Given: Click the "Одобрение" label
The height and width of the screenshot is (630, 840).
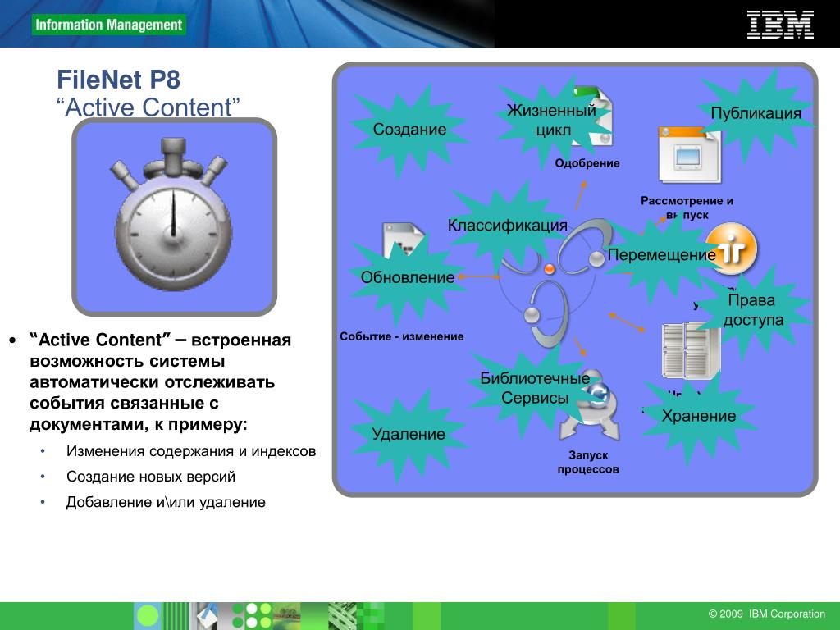Looking at the screenshot, I should coord(587,163).
